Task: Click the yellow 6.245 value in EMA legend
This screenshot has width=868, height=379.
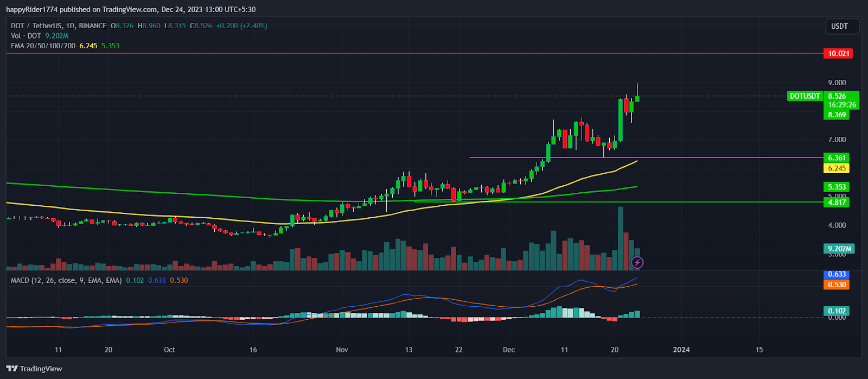Action: (88, 46)
